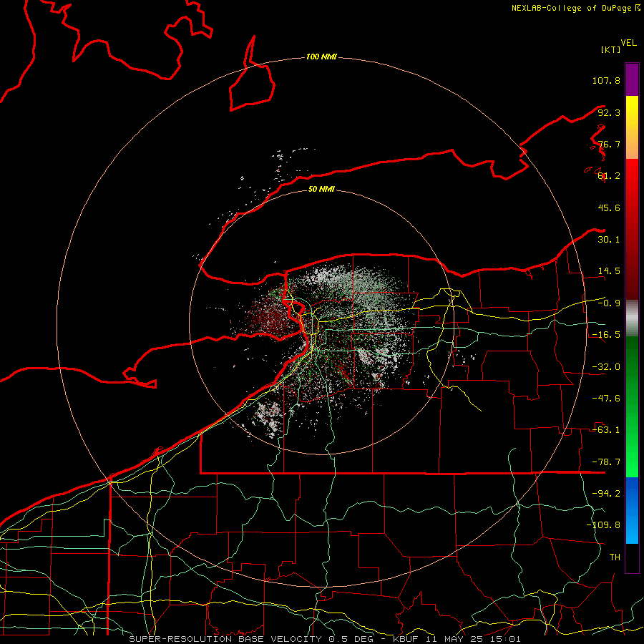Click SUPER-RESOLUTION BASE VELOCITY product title
Viewport: 644px width, 644px height.
(x=225, y=639)
